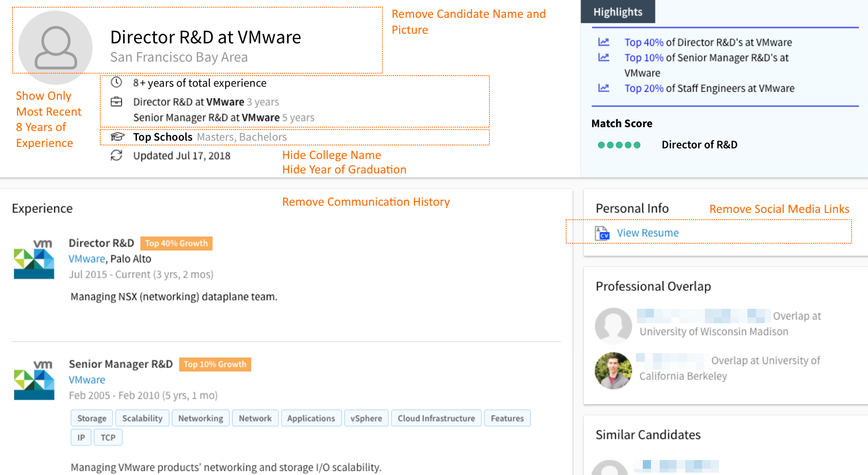
Task: Click the Senior Manager R&D job title in Experience
Action: tap(121, 364)
